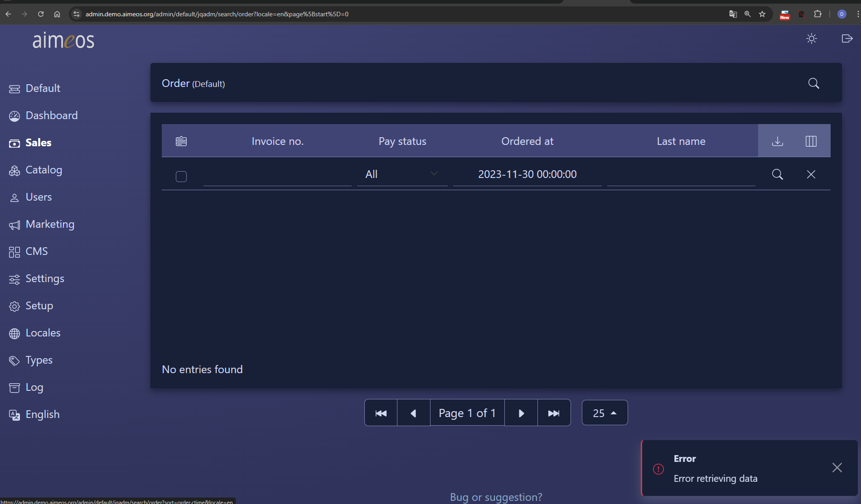
Task: Open the Locales menu
Action: (x=34, y=333)
